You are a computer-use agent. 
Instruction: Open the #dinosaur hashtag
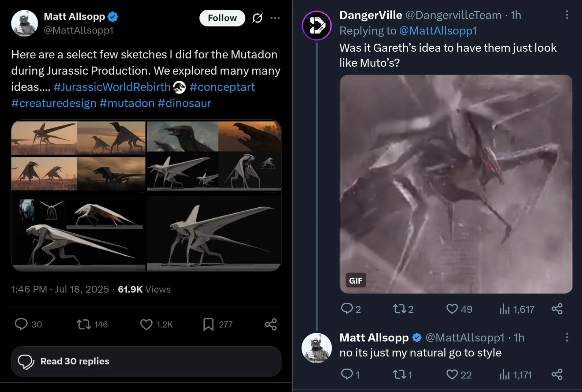tap(185, 103)
